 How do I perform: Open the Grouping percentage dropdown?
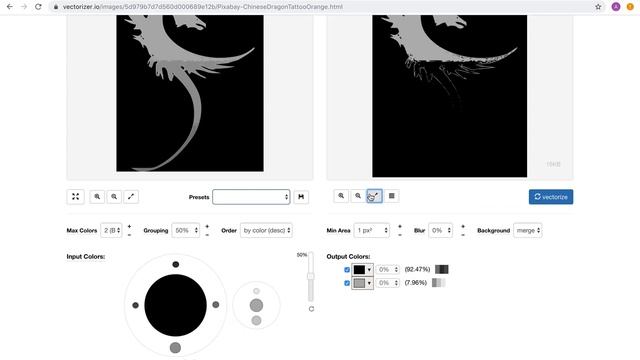coord(186,231)
